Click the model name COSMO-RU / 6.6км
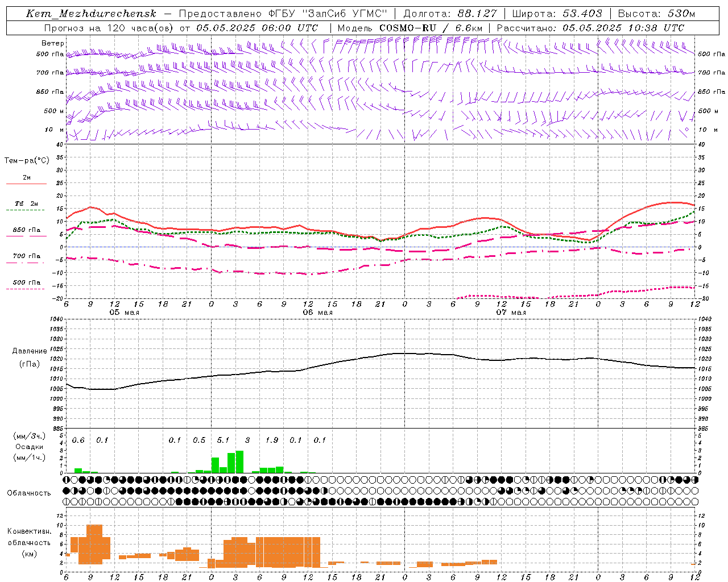This screenshot has height=582, width=728. click(x=431, y=28)
